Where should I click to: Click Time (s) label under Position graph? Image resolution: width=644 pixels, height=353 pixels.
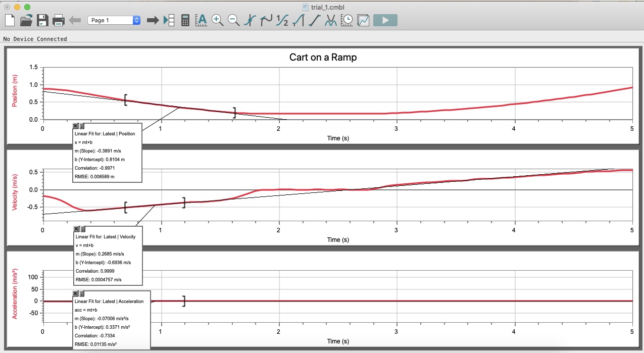[337, 138]
